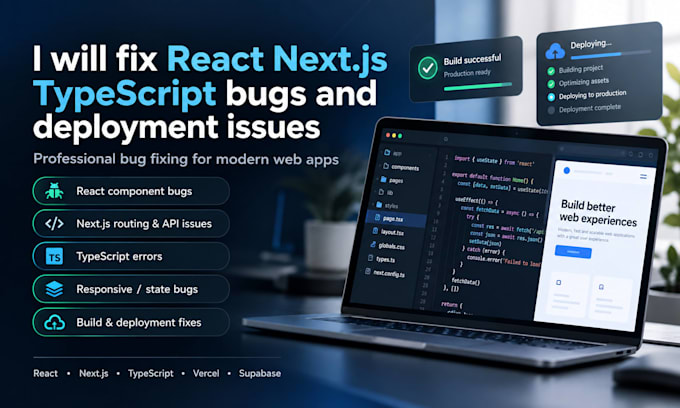
Task: Click the 'Professional bug fixing for modern web apps' subtitle
Action: tap(186, 159)
